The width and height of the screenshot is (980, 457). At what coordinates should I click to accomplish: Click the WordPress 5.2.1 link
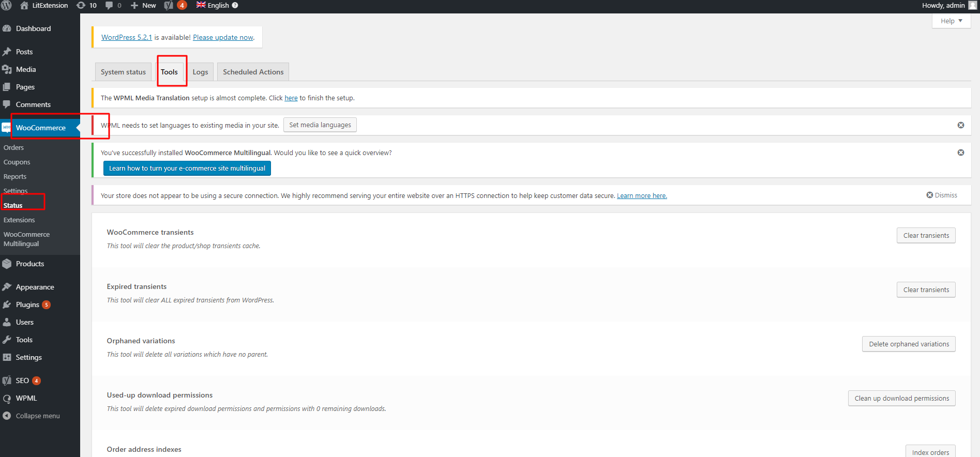point(127,37)
